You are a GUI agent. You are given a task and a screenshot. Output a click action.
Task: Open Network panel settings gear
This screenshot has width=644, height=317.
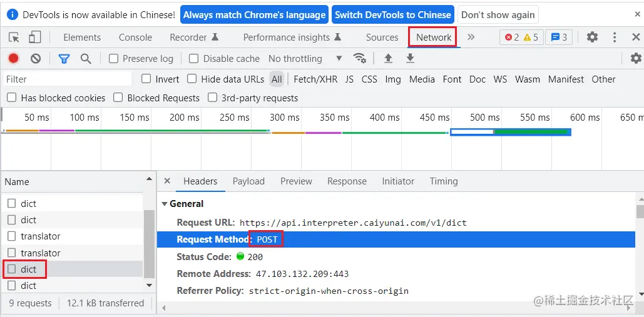[x=636, y=59]
